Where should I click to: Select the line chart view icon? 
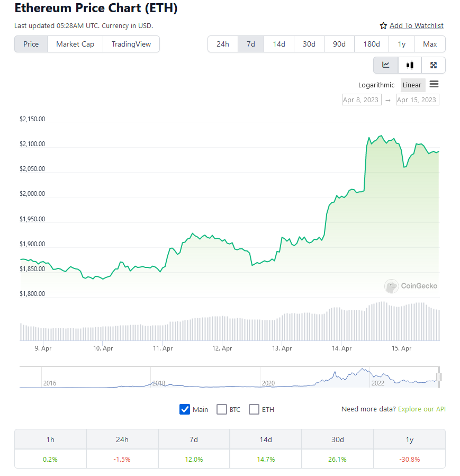pyautogui.click(x=385, y=65)
